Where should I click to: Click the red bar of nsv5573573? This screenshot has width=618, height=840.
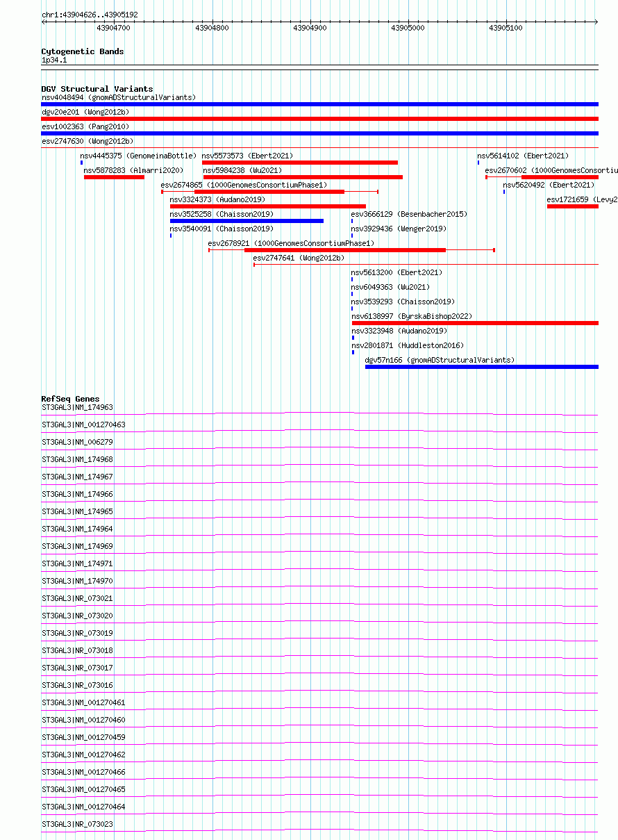coord(300,163)
